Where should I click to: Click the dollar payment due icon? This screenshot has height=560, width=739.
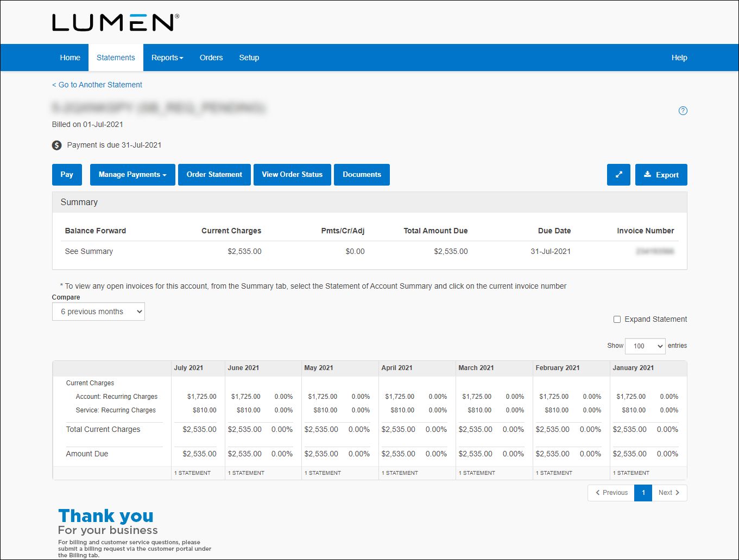pyautogui.click(x=56, y=145)
